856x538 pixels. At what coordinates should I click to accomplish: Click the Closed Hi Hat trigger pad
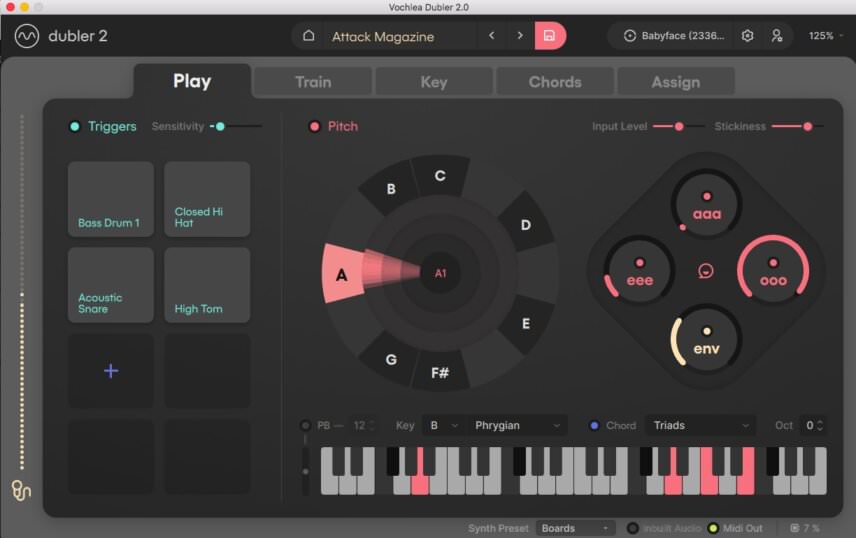tap(207, 199)
